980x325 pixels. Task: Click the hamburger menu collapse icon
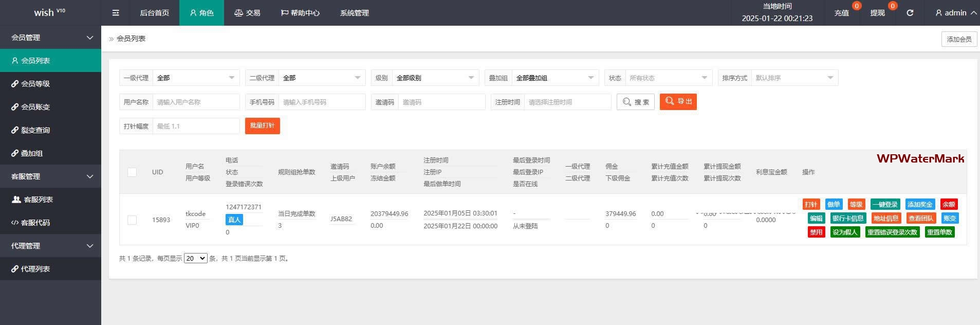[116, 13]
